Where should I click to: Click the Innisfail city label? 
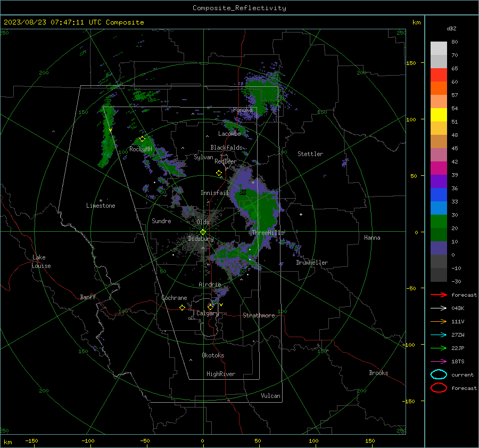click(214, 193)
